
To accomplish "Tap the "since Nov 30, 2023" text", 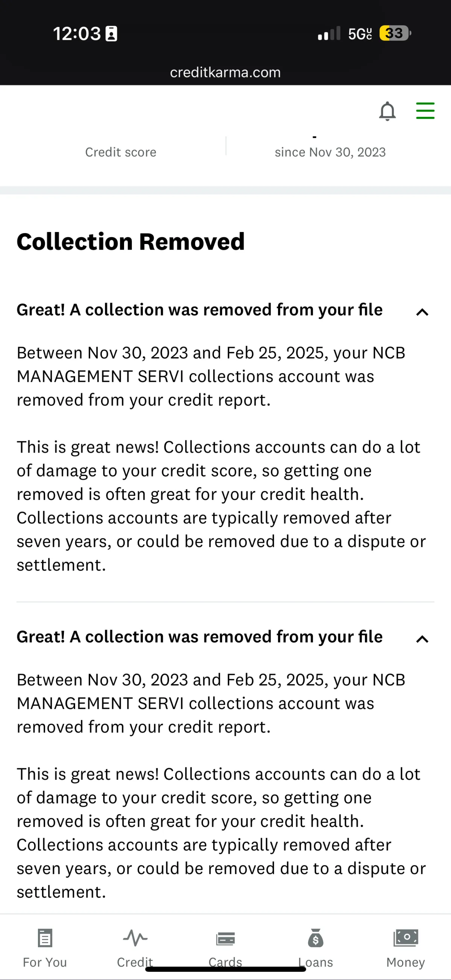I will pyautogui.click(x=330, y=152).
